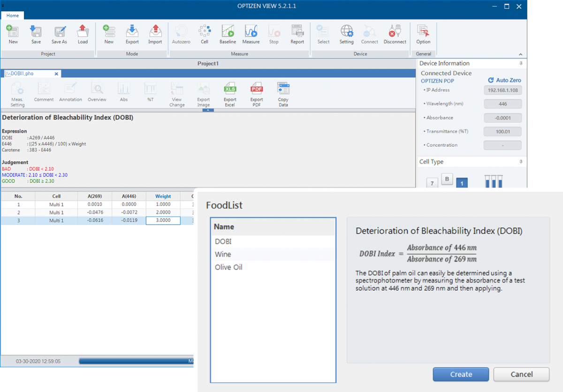Screen dimensions: 563x392
Task: Click the Absorbance value -0.0001
Action: (x=502, y=118)
